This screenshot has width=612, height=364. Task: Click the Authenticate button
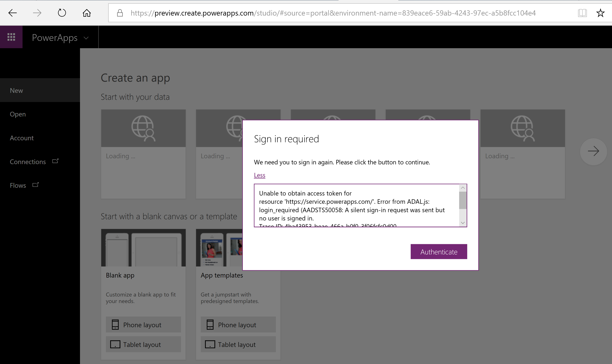pyautogui.click(x=439, y=252)
